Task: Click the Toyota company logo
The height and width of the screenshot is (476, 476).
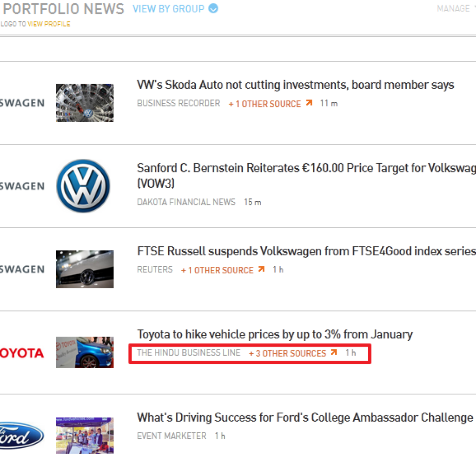Action: tap(22, 353)
